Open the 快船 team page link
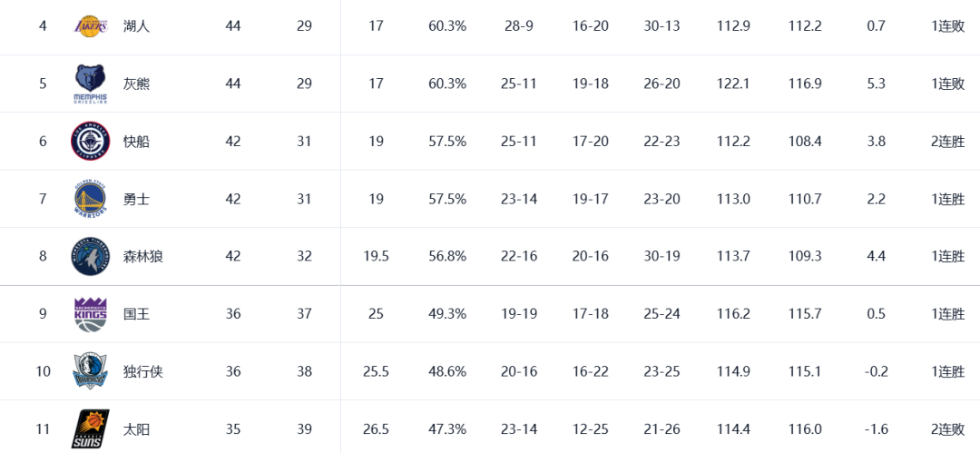This screenshot has width=980, height=453. (x=136, y=142)
